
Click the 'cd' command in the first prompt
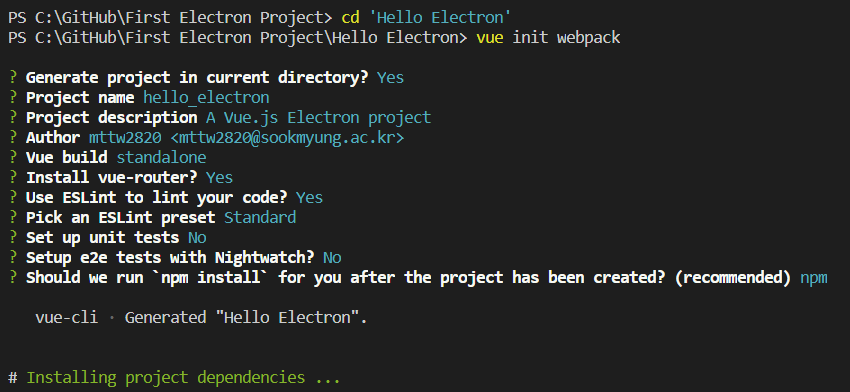[350, 18]
